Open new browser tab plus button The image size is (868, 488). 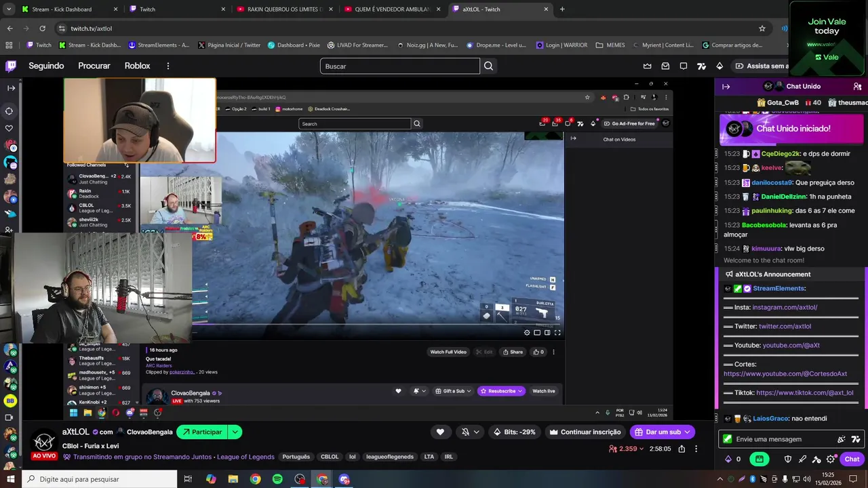point(562,9)
